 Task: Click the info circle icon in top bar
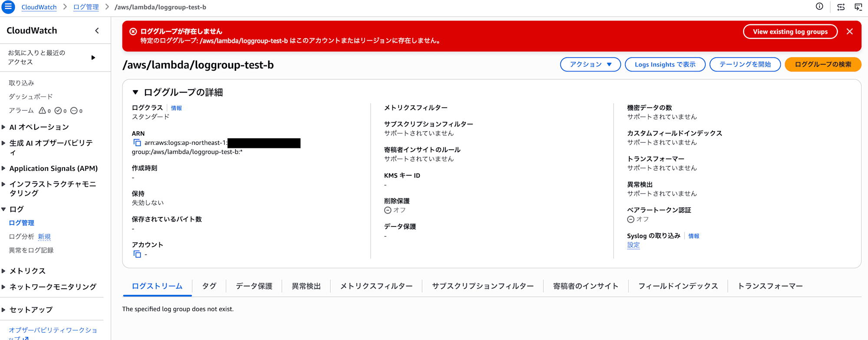tap(819, 7)
